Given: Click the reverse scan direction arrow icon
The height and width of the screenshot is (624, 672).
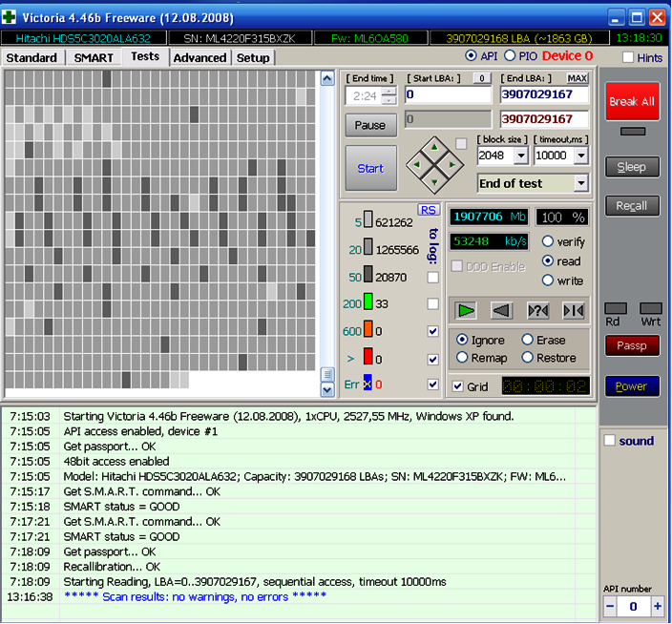Looking at the screenshot, I should click(x=501, y=310).
